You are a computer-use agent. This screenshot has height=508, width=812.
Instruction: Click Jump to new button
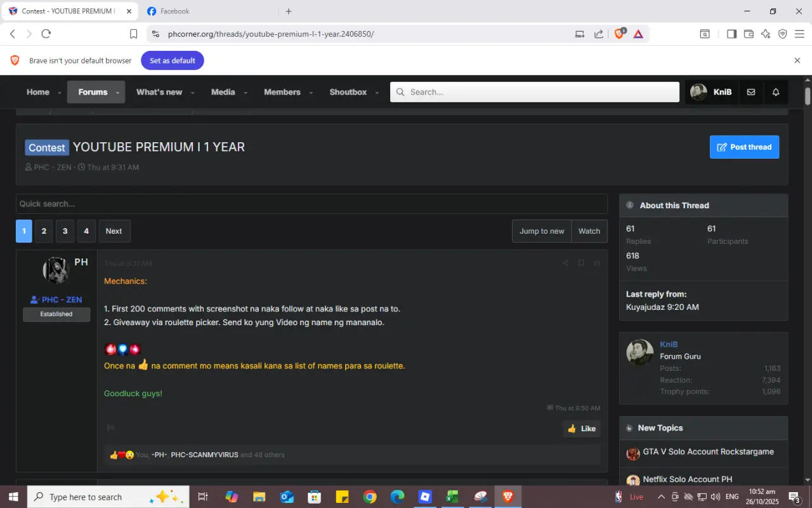pyautogui.click(x=542, y=231)
